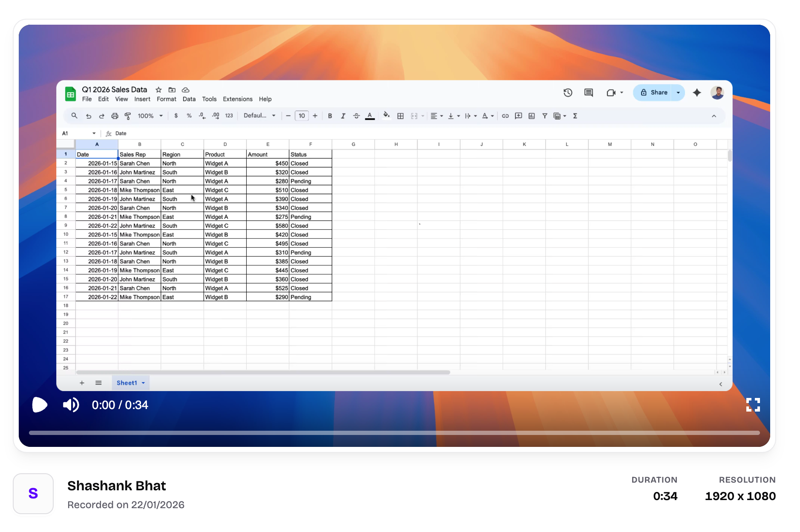Expand the zoom level dropdown
800x532 pixels.
click(150, 116)
